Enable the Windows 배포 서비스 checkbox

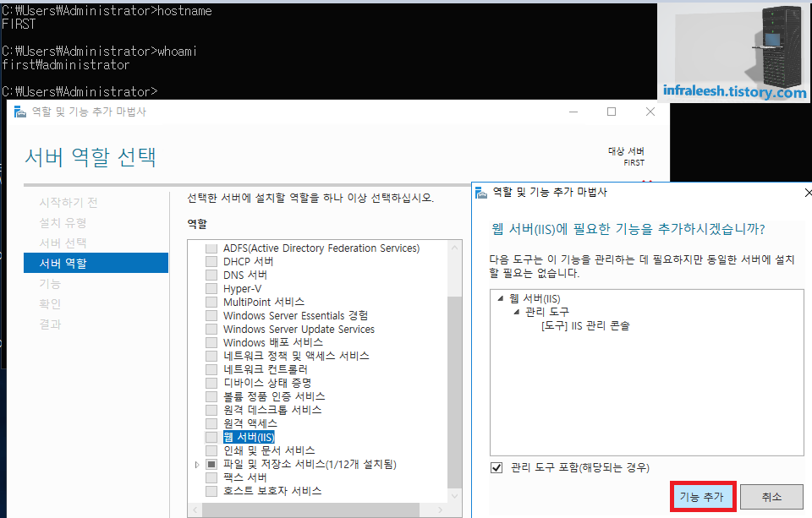click(211, 342)
